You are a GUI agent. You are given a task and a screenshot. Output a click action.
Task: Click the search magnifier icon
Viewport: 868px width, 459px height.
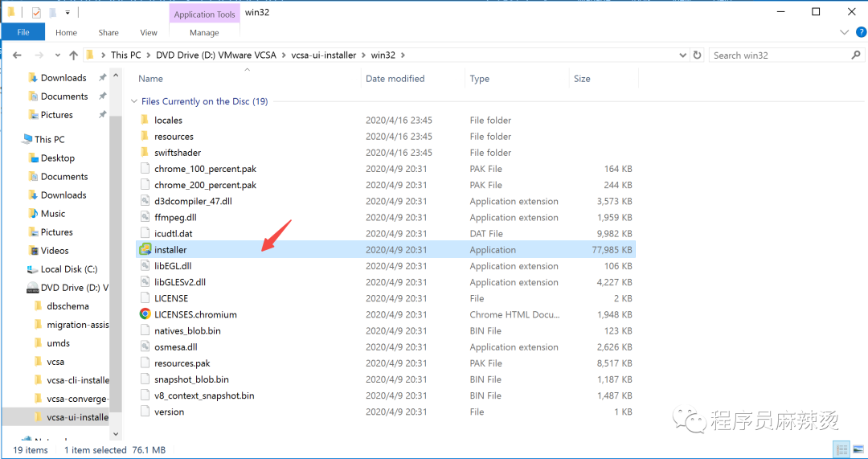pos(856,55)
